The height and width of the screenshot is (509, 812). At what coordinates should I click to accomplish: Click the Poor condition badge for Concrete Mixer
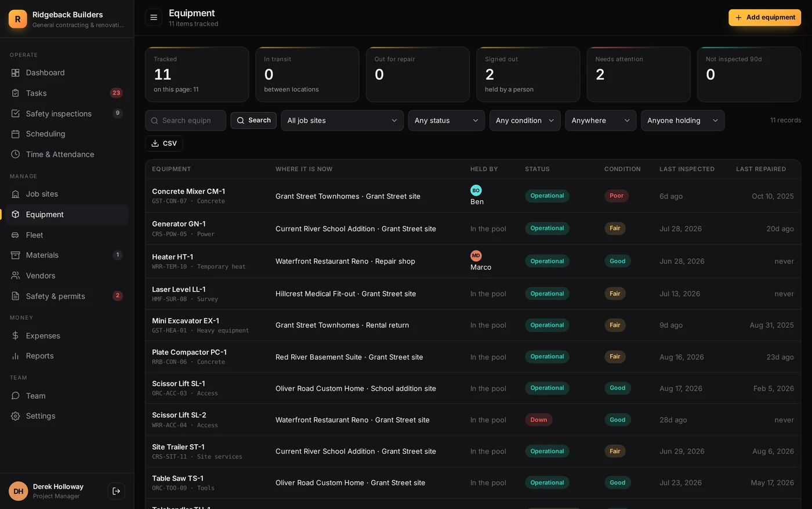click(617, 196)
